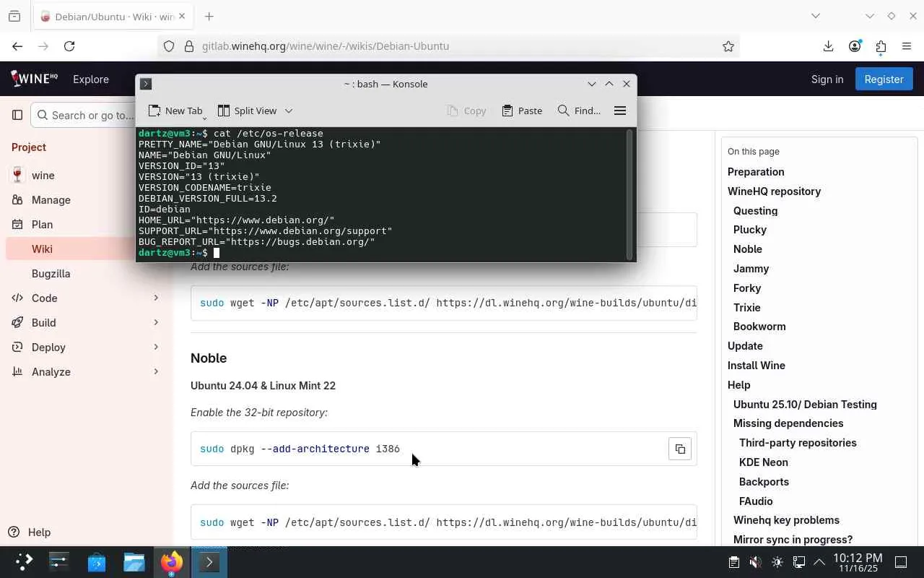Image resolution: width=924 pixels, height=578 pixels.
Task: Open display brightness tray icon
Action: tap(777, 562)
